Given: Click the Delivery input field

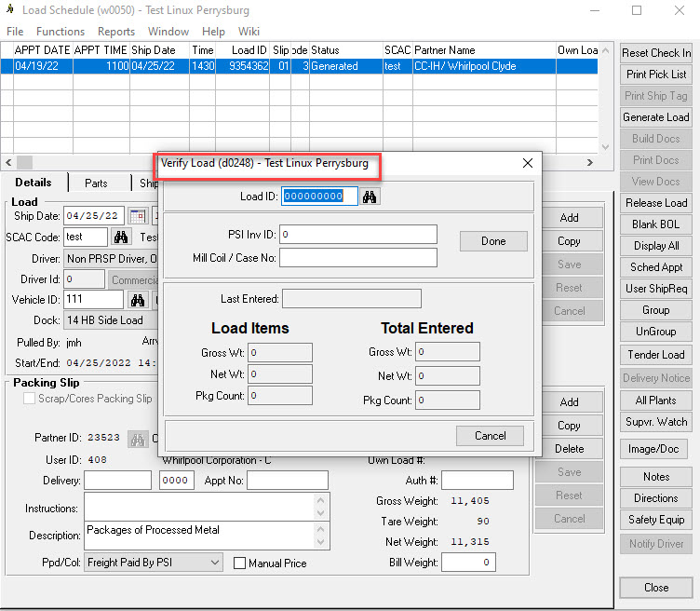Looking at the screenshot, I should (x=118, y=480).
